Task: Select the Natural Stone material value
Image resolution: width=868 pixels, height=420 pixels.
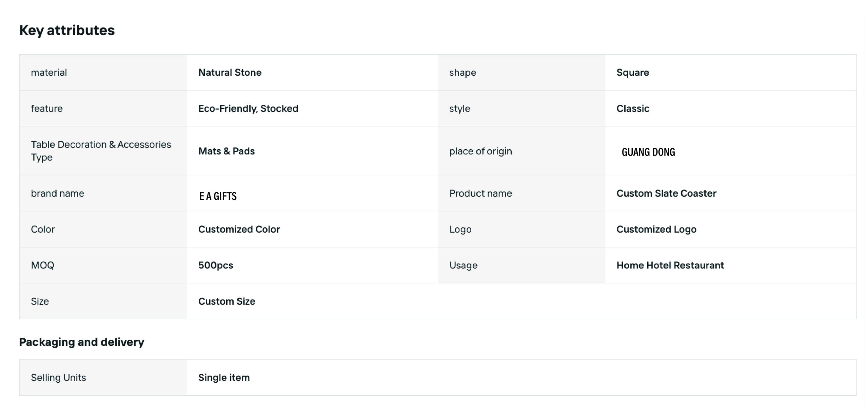Action: (230, 73)
